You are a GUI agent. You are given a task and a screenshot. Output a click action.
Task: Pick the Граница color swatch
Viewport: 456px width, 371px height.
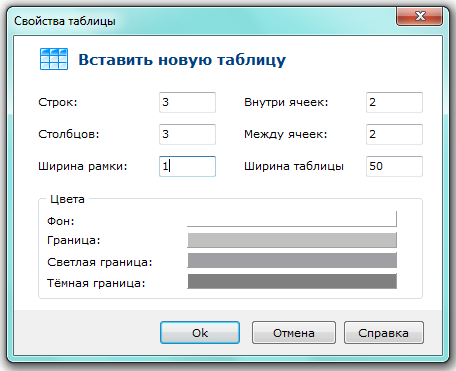tap(292, 240)
